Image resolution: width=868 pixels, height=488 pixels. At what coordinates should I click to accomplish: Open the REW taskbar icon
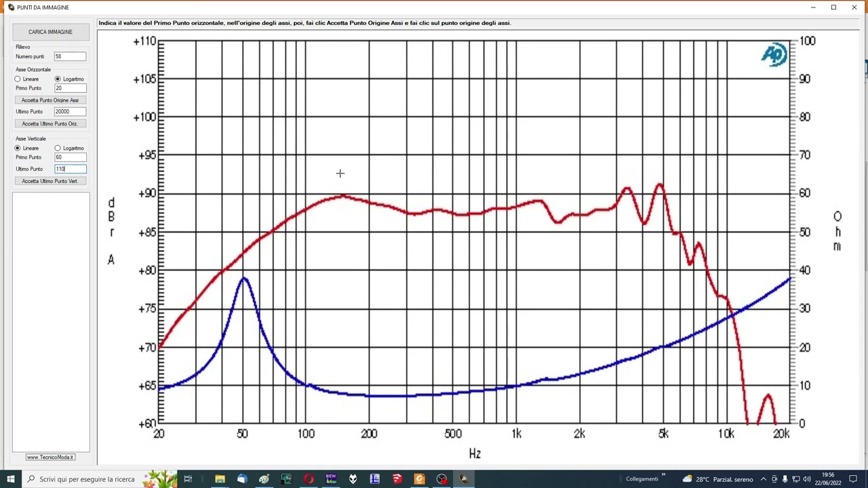click(x=331, y=479)
